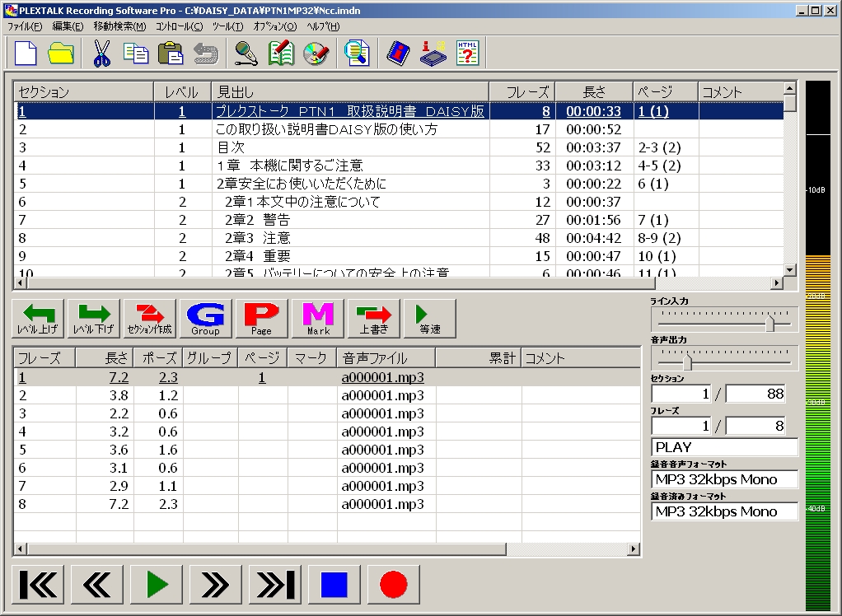842x616 pixels.
Task: Click the right arrow of section list horizontal scrollbar
Action: (777, 282)
